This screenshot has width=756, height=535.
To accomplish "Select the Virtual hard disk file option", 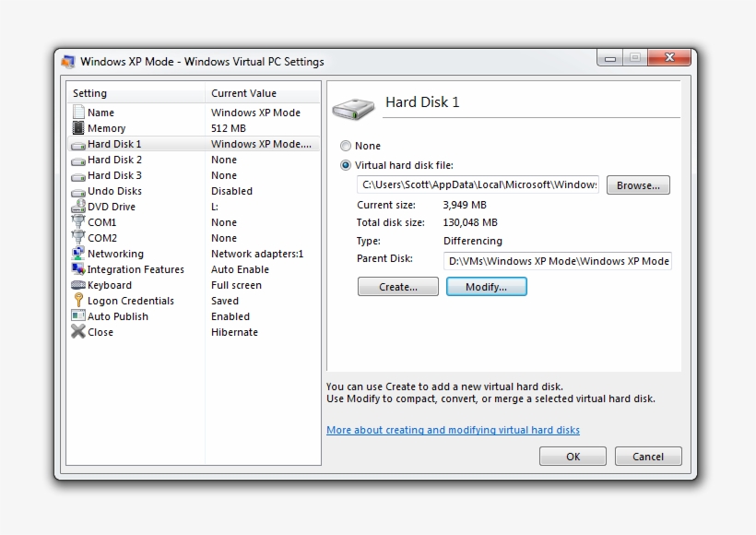I will [345, 165].
